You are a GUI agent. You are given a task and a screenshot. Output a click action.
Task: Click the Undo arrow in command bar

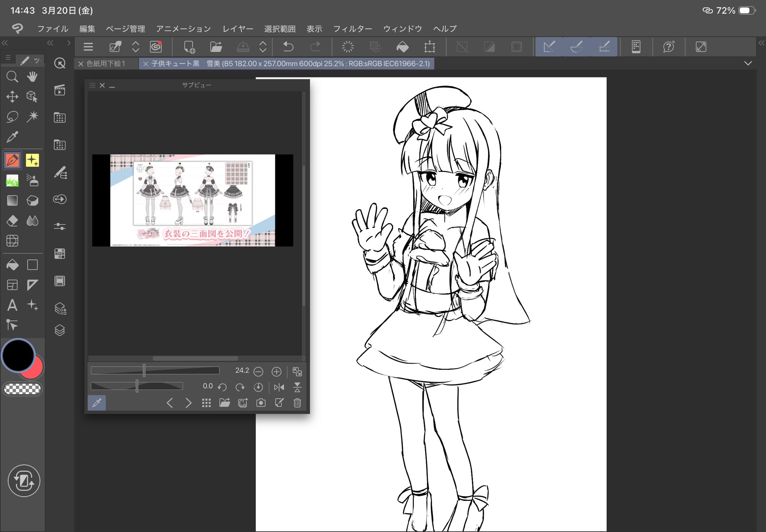coord(288,47)
